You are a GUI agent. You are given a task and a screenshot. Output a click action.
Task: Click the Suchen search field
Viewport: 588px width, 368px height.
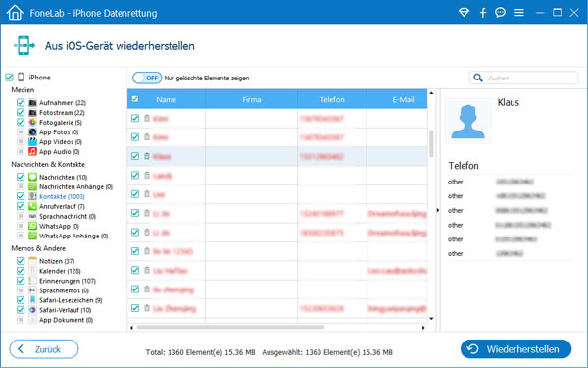click(x=524, y=78)
